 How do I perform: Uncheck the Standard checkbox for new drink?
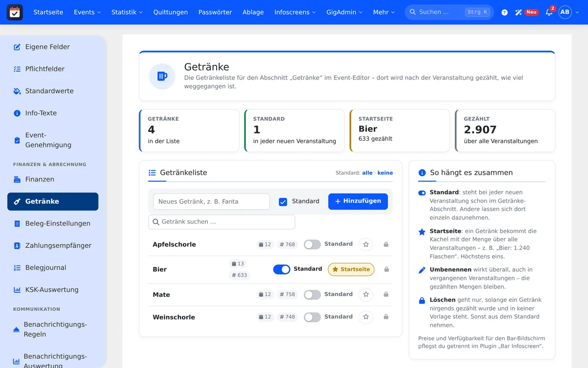coord(283,202)
